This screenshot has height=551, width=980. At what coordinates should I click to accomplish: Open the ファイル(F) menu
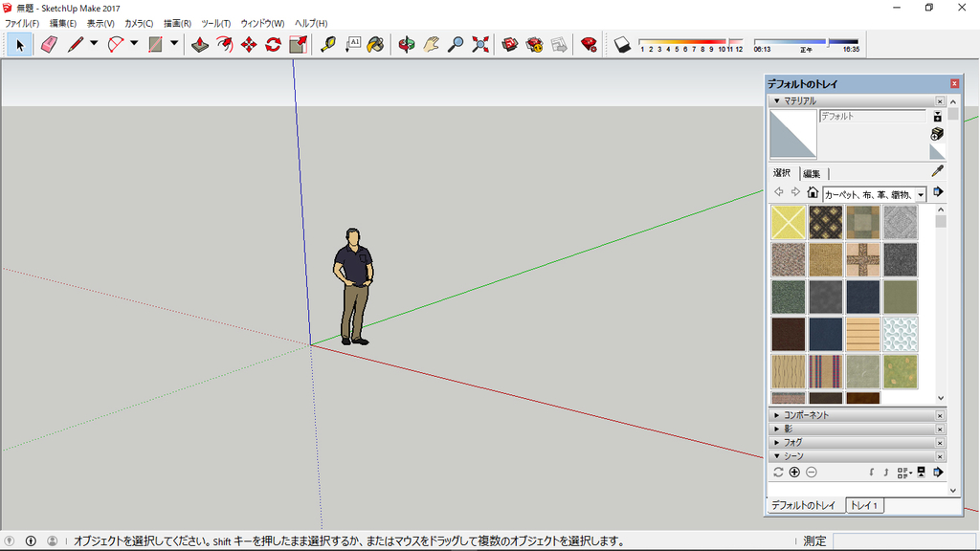pos(22,23)
